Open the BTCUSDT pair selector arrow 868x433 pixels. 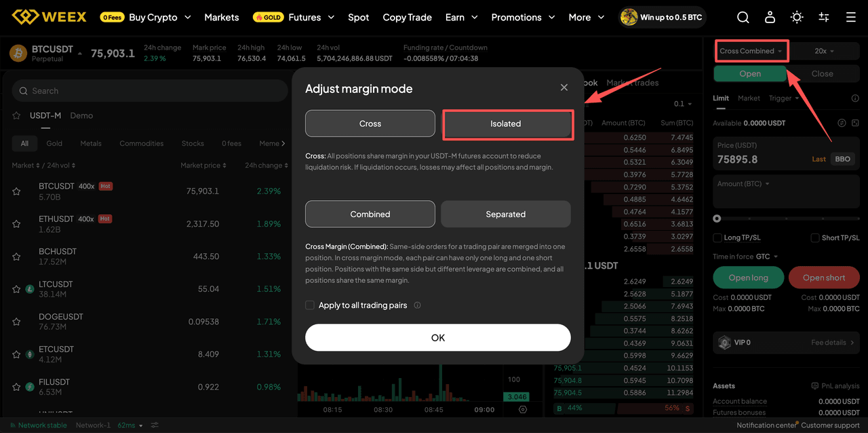[x=80, y=53]
